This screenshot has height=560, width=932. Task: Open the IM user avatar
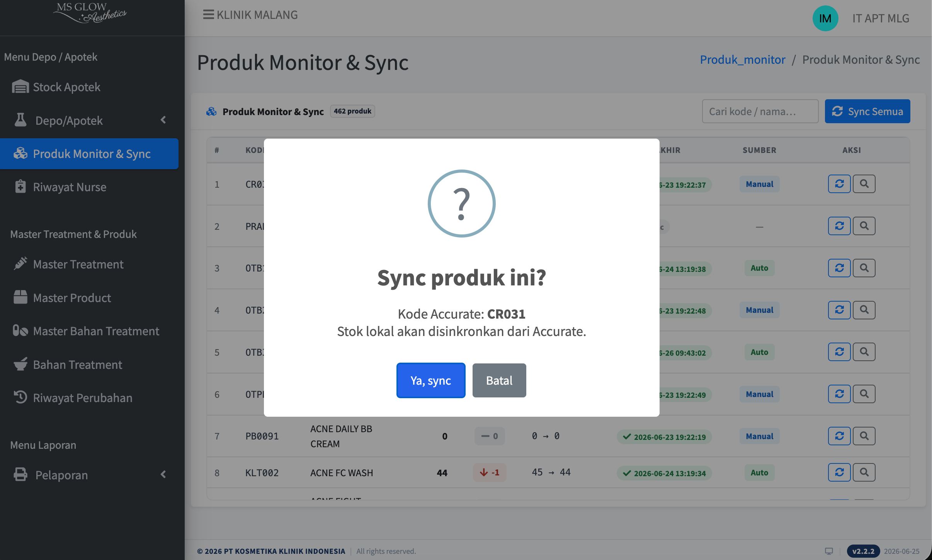(x=825, y=18)
